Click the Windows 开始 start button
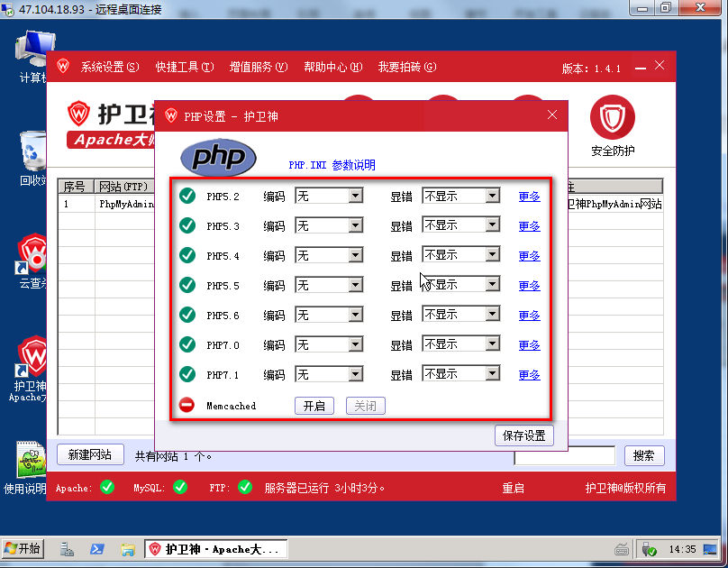Screen dimensions: 728x568 click(23, 549)
